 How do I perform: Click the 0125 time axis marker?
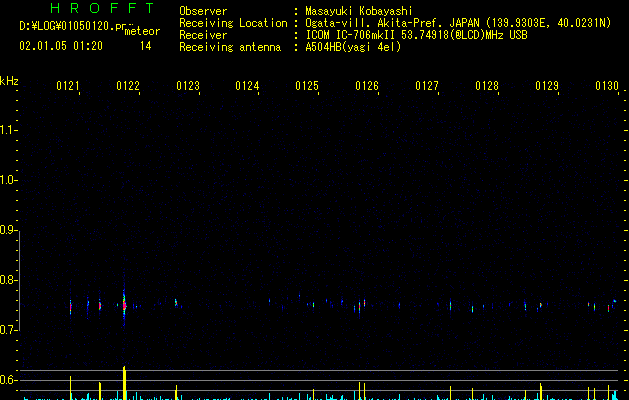point(307,86)
